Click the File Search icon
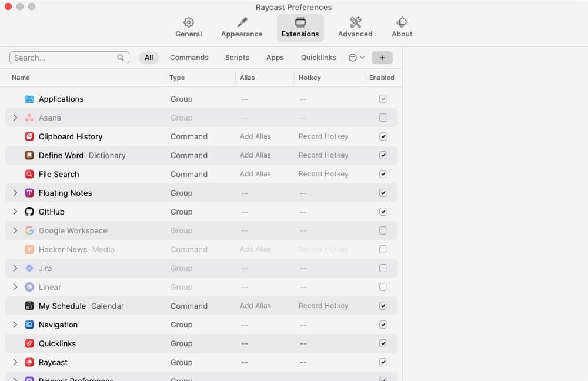Viewport: 588px width, 381px height. (29, 174)
